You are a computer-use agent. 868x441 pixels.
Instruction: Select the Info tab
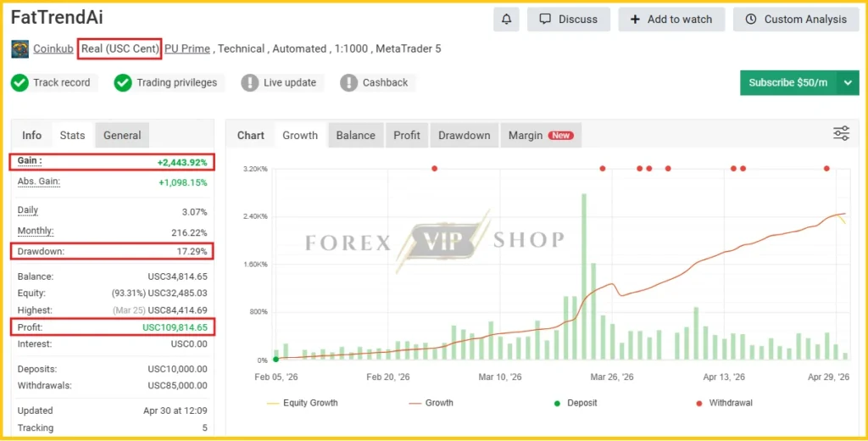point(31,135)
